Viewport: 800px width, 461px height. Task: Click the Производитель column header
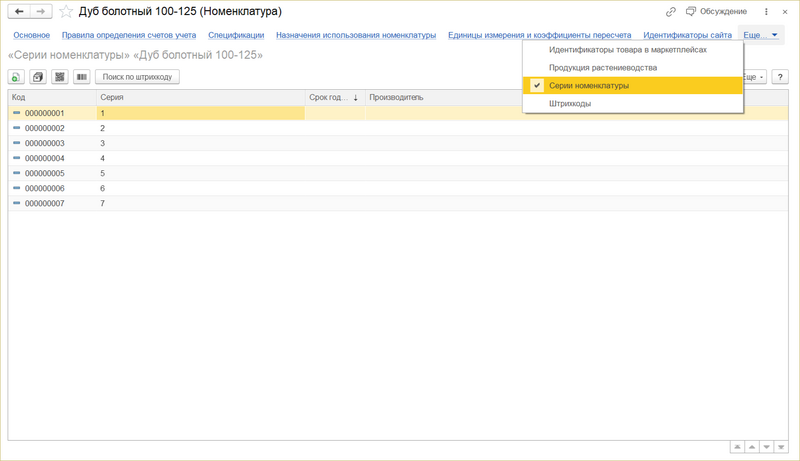pyautogui.click(x=444, y=97)
